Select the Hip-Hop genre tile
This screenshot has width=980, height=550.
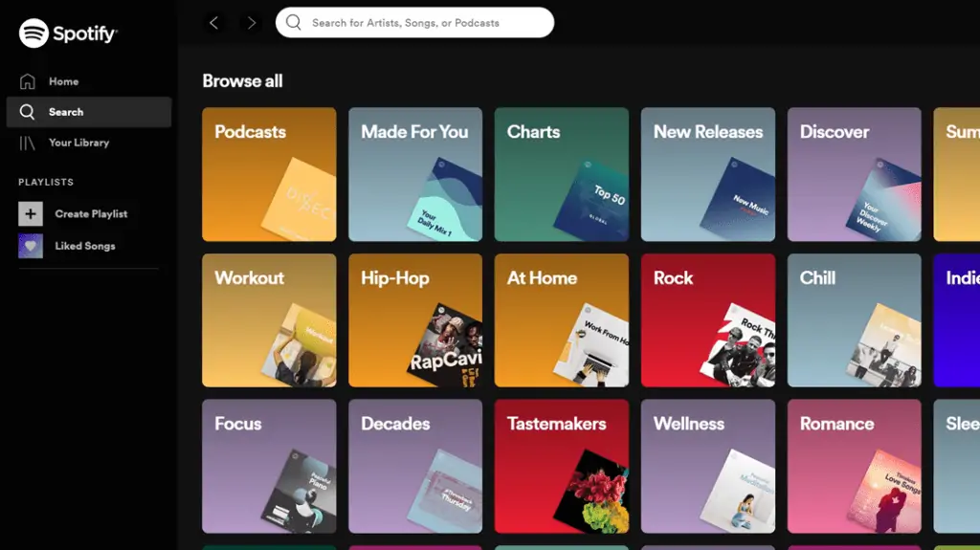pos(415,319)
